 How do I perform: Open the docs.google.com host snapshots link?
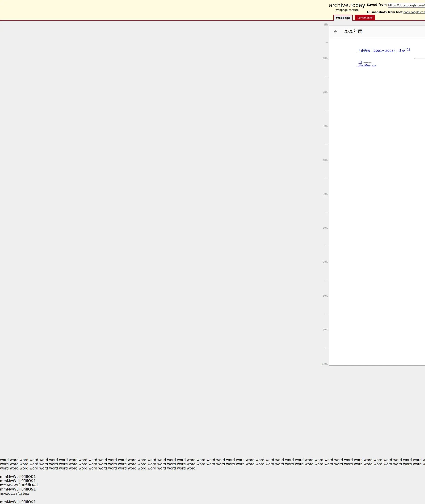pyautogui.click(x=414, y=12)
